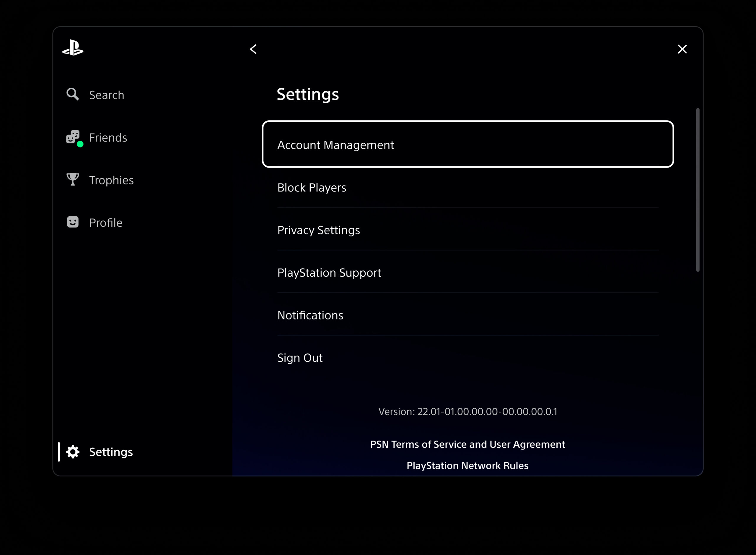Click the Search magnifier icon
756x555 pixels.
click(x=73, y=94)
